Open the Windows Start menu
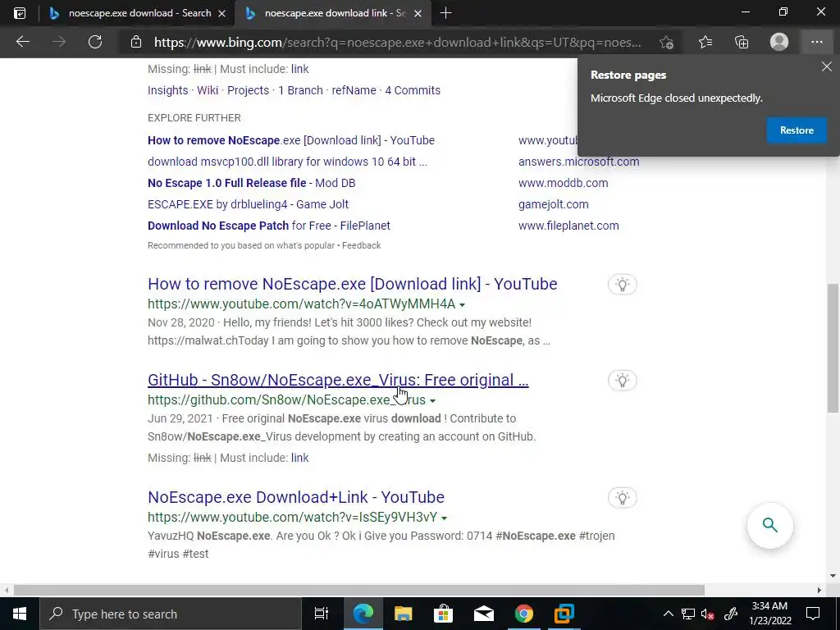Screen dimensions: 840x630 click(20, 614)
